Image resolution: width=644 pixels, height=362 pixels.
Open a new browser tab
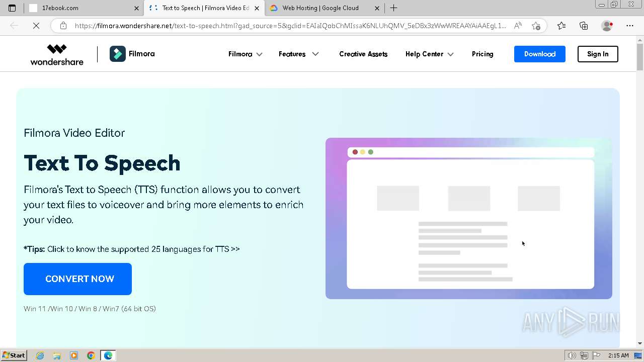394,8
